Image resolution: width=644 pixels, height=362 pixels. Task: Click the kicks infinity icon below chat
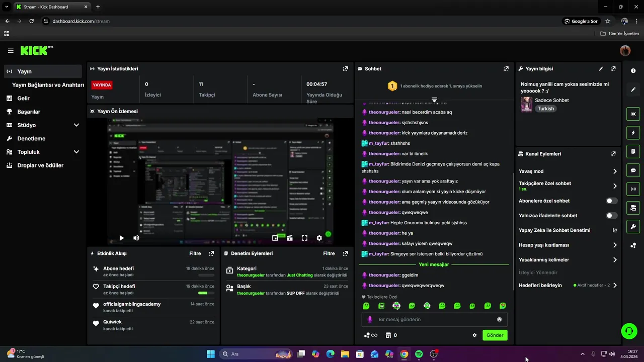click(371, 335)
